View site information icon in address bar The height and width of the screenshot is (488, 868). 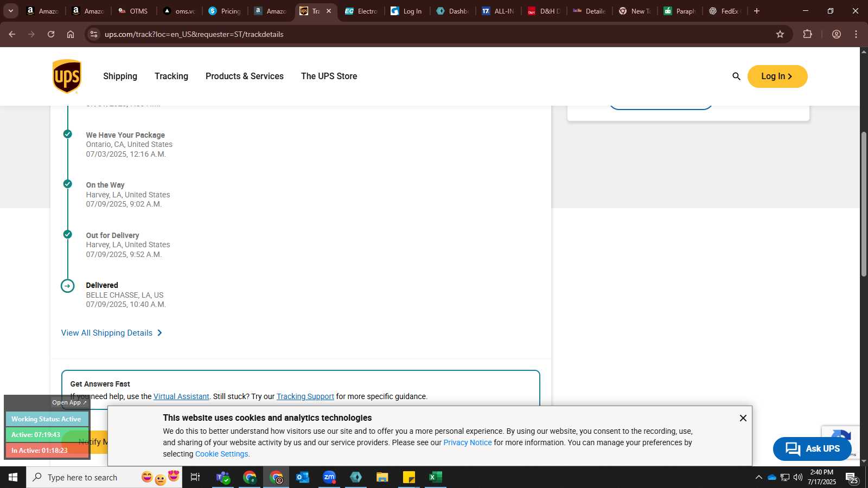coord(94,34)
